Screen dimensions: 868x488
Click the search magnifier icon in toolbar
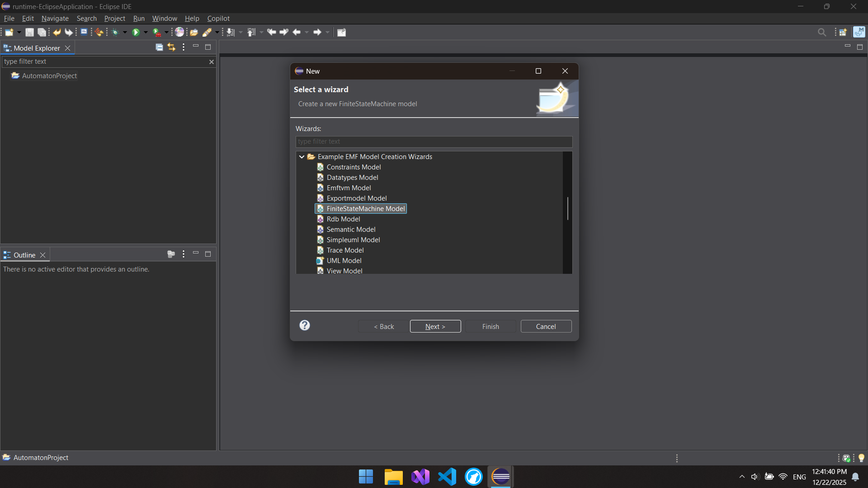pyautogui.click(x=822, y=32)
